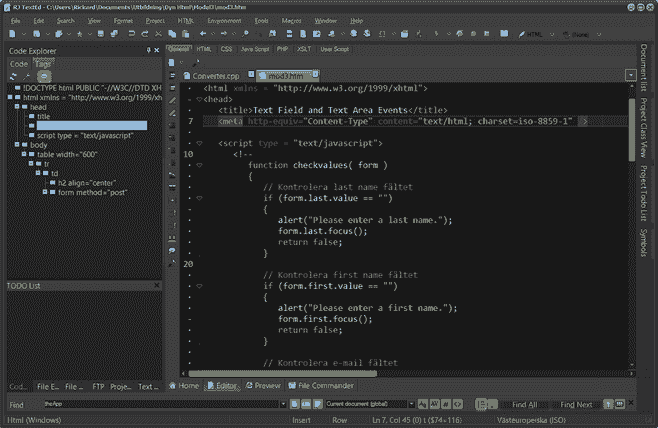Toggle regex hash option in Find bar
658x428 pixels.
446,404
